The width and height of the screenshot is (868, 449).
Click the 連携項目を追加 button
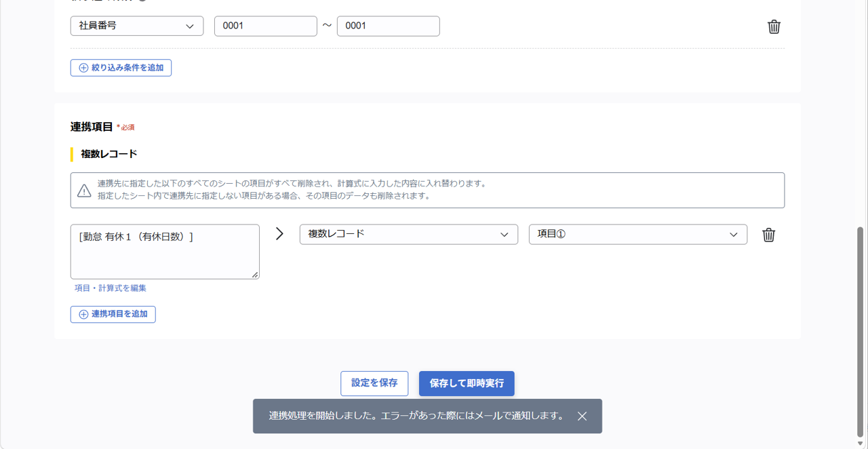pos(113,314)
